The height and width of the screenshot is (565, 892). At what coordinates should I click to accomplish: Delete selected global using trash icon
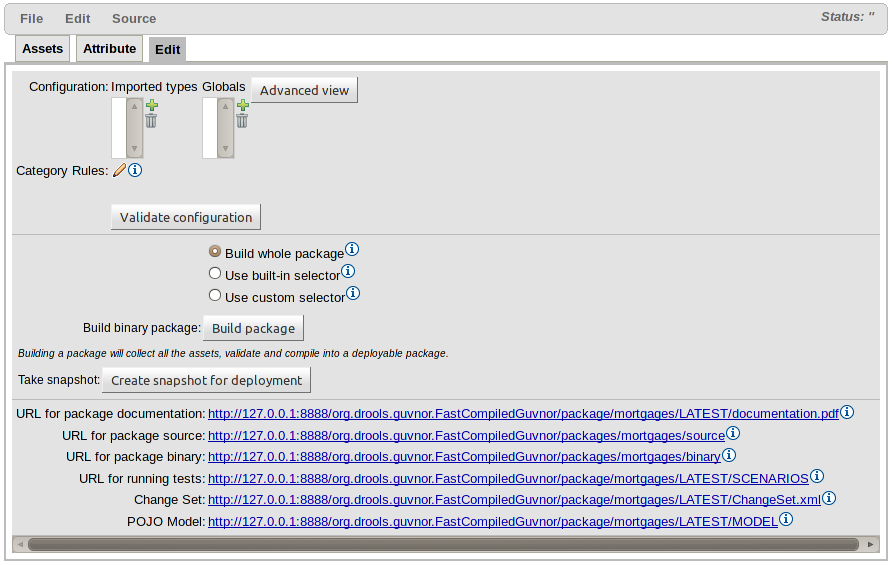point(242,121)
